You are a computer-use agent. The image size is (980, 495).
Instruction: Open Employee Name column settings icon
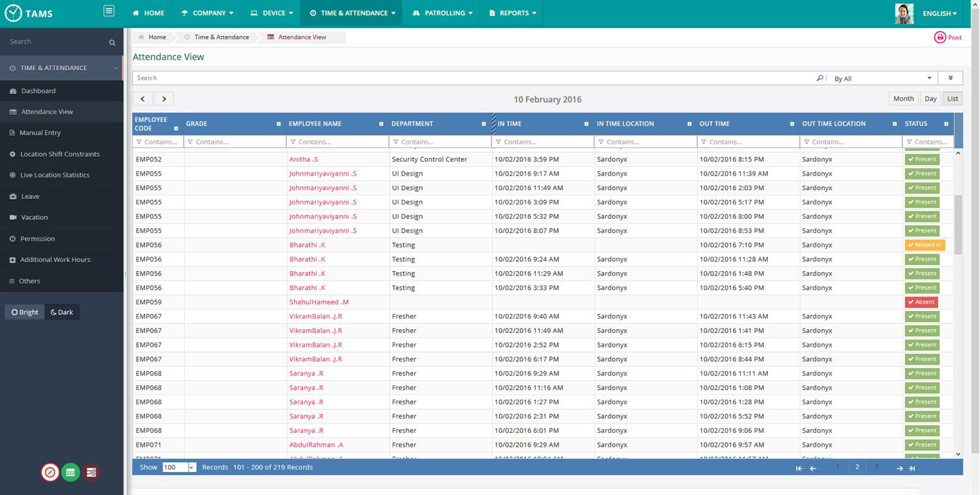click(x=382, y=123)
